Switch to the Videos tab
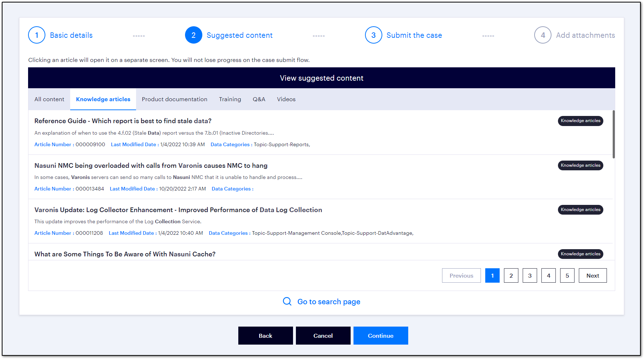 tap(286, 99)
